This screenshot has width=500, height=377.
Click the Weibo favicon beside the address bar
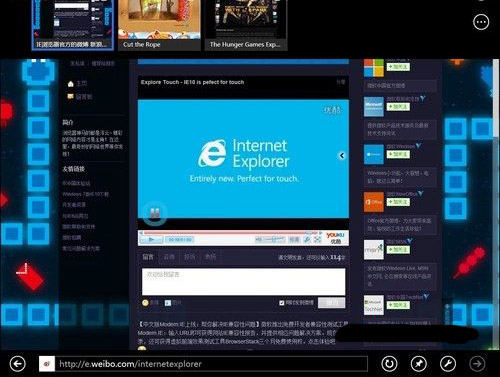point(47,364)
